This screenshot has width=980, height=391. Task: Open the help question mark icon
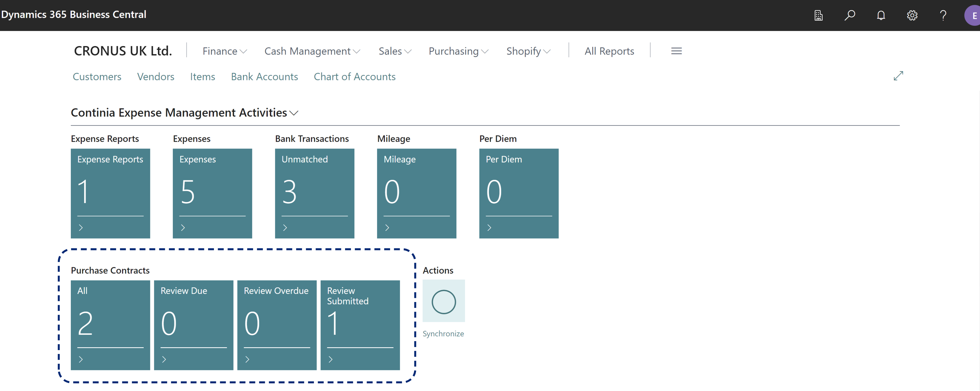pyautogui.click(x=943, y=15)
